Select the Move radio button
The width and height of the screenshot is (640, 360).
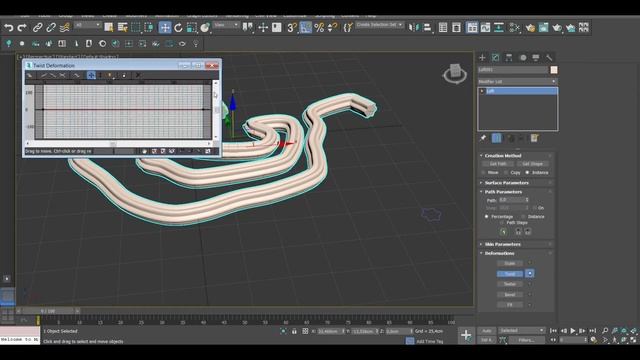[484, 172]
